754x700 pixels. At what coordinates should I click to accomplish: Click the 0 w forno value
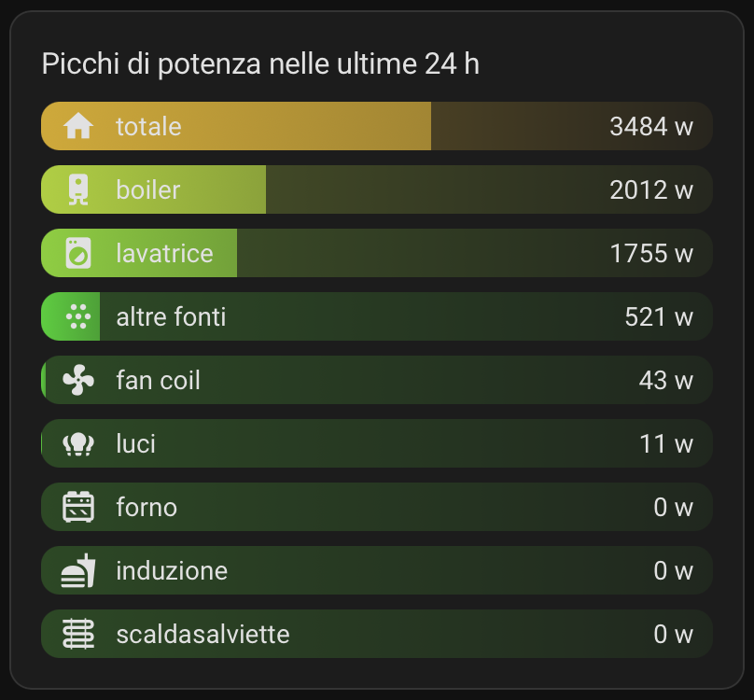coord(673,508)
